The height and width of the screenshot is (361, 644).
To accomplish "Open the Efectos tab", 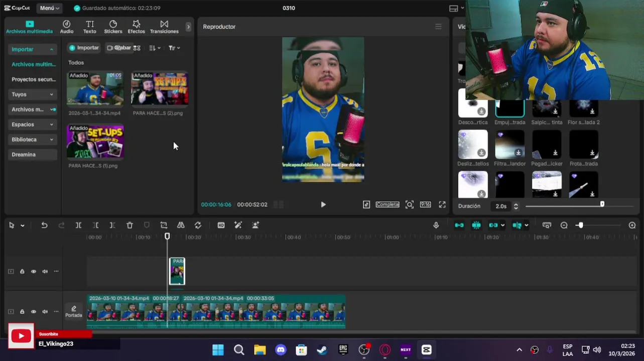I will click(136, 27).
